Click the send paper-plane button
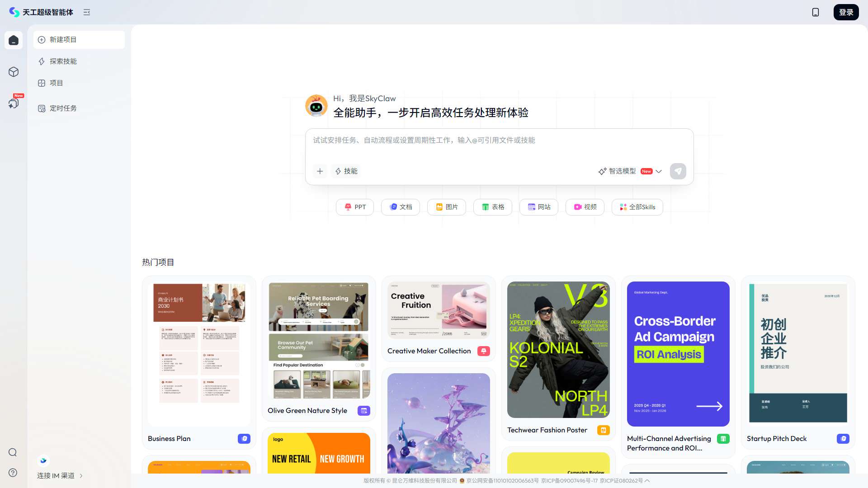Viewport: 868px width, 488px height. coord(678,171)
